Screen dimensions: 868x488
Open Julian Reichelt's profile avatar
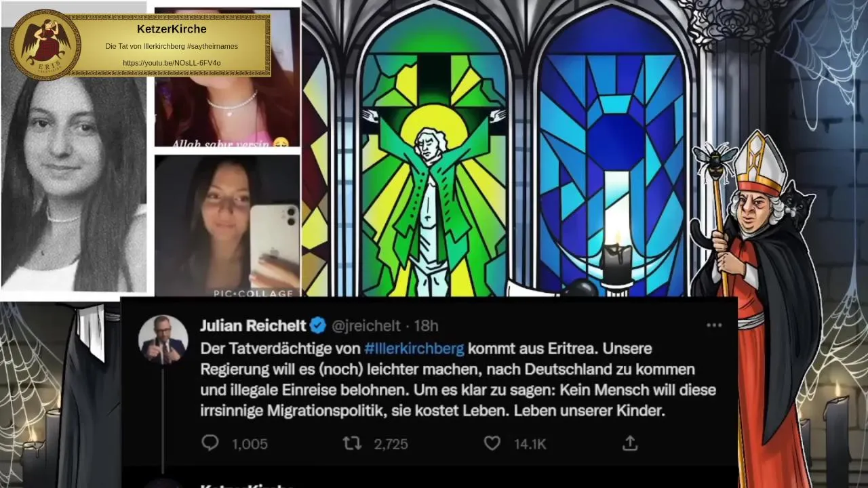click(x=163, y=340)
